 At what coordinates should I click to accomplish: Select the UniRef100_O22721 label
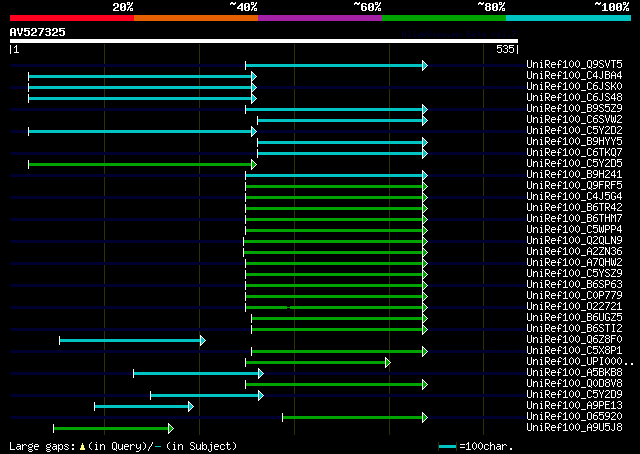click(x=574, y=307)
